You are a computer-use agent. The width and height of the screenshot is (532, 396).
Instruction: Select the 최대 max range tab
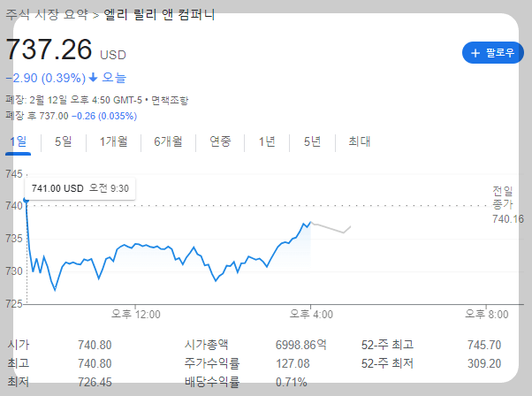[360, 141]
